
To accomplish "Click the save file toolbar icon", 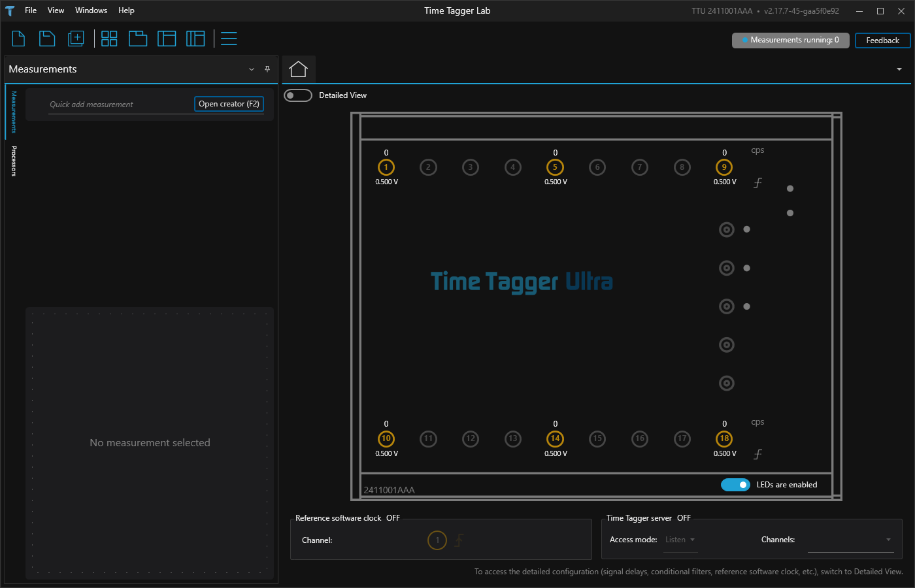I will (47, 39).
